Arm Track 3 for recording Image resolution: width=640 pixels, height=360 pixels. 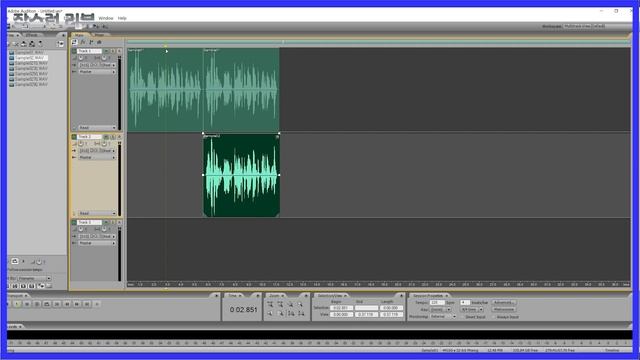(119, 222)
